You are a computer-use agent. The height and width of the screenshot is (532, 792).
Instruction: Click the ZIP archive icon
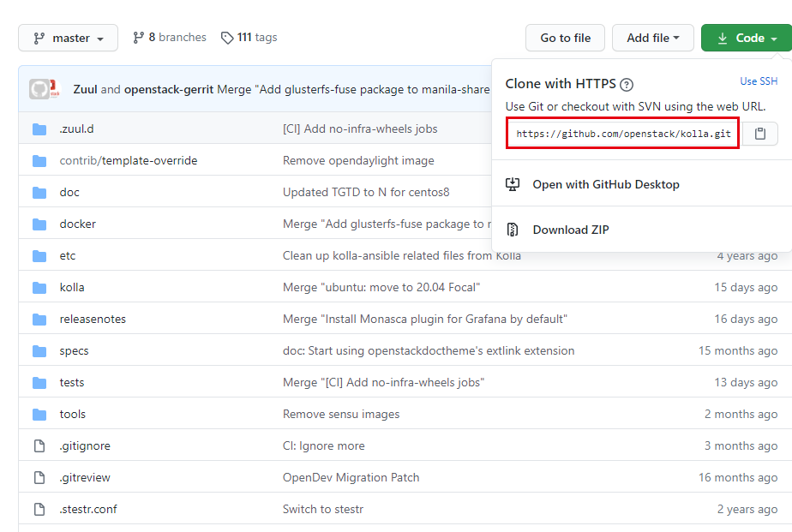click(x=513, y=230)
